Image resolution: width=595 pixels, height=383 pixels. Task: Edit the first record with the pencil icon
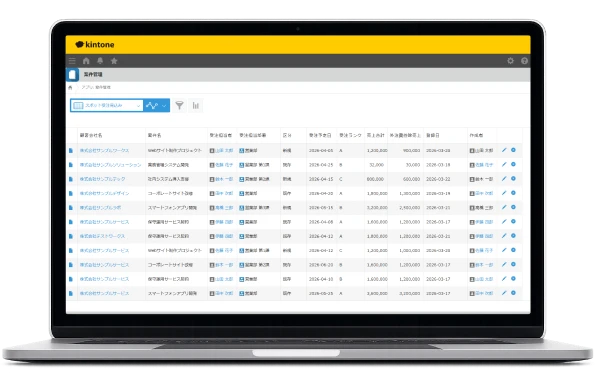pos(504,150)
